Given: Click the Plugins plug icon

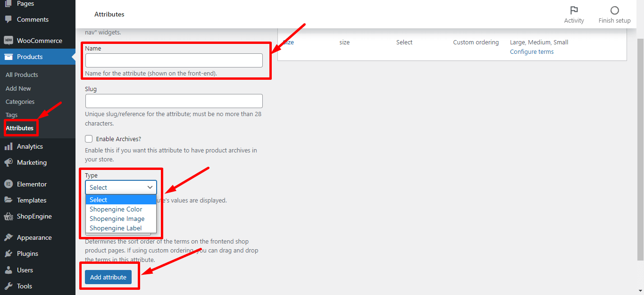Looking at the screenshot, I should [9, 253].
